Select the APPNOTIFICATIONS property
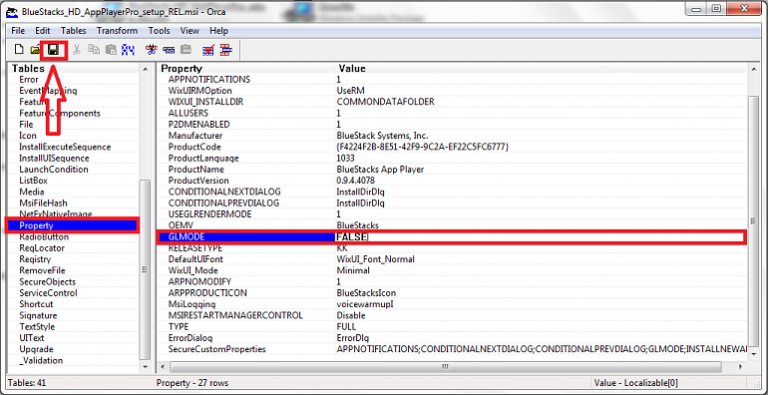Image resolution: width=768 pixels, height=395 pixels. (x=209, y=79)
